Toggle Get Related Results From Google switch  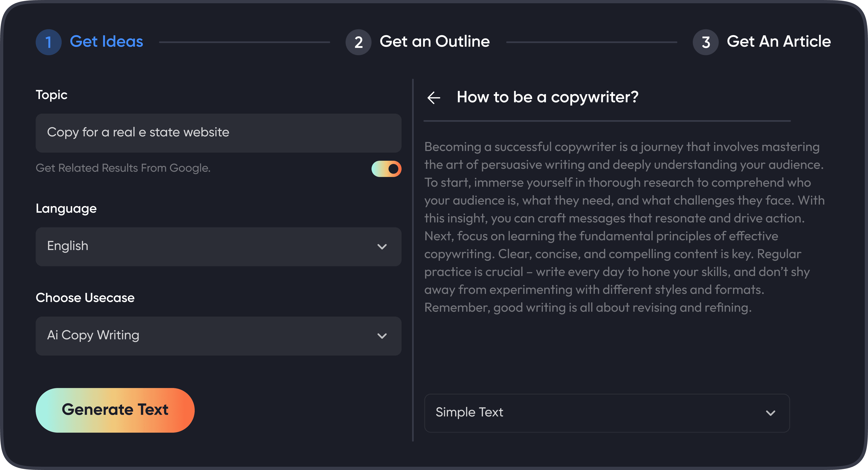point(386,169)
